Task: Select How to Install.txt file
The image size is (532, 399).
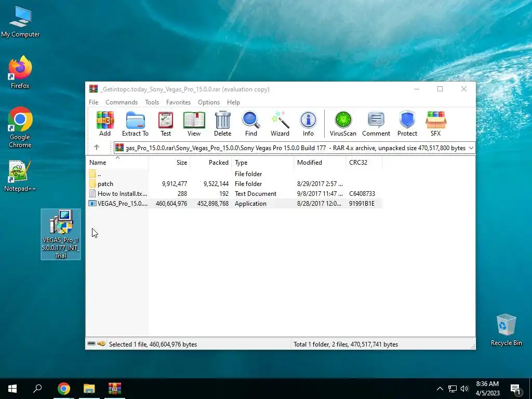Action: pos(234,193)
